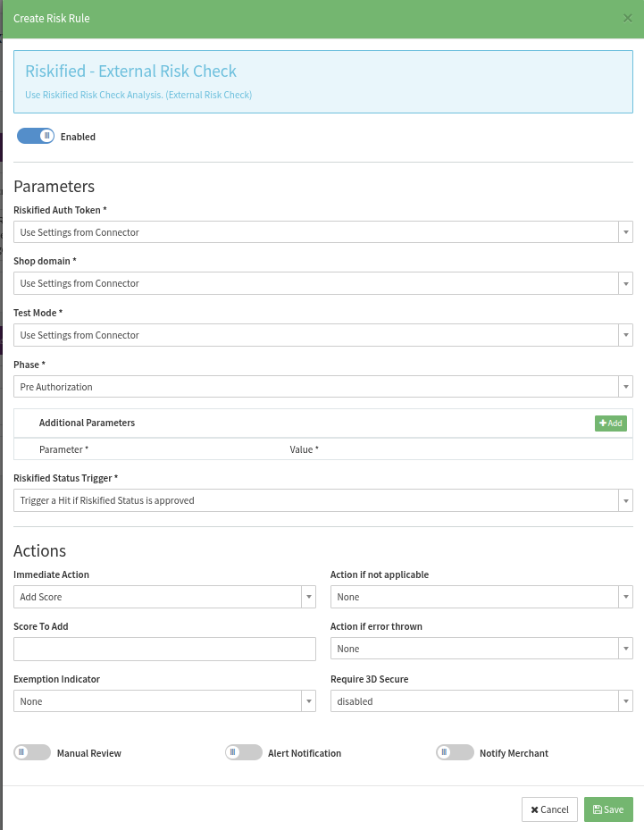Open the Immediate Action dropdown
The width and height of the screenshot is (644, 830).
click(x=164, y=597)
